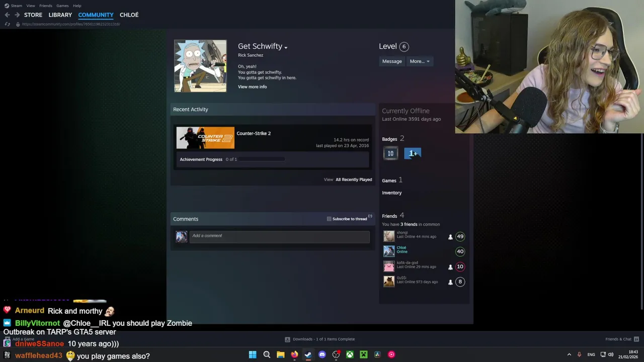Open the Rick Sanchez profile avatar
Image resolution: width=644 pixels, height=362 pixels.
[x=200, y=66]
